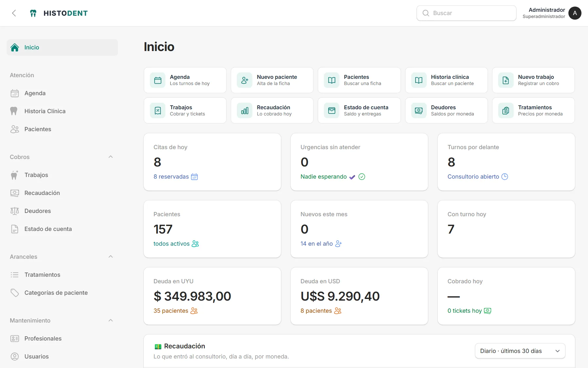Click the 8 reservadas link

pos(176,177)
